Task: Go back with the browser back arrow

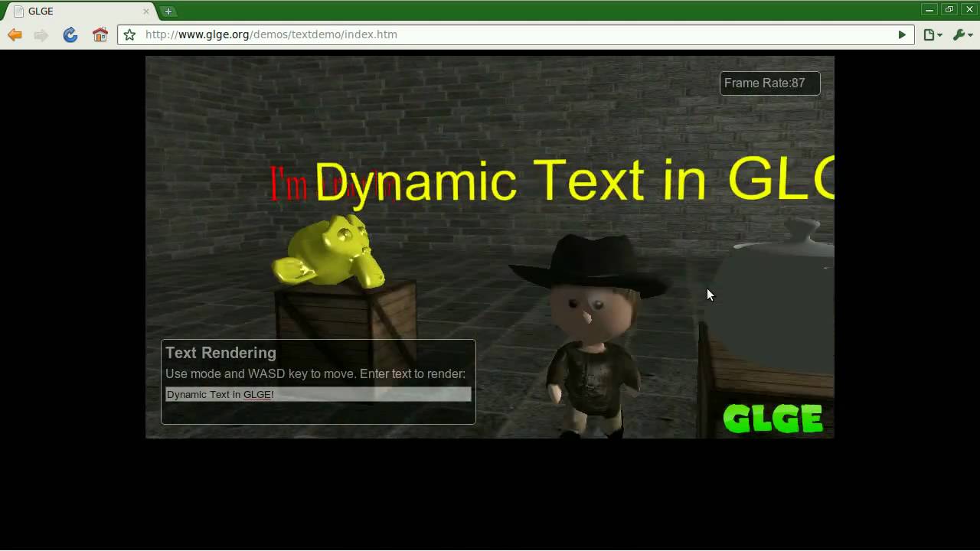Action: (x=15, y=34)
